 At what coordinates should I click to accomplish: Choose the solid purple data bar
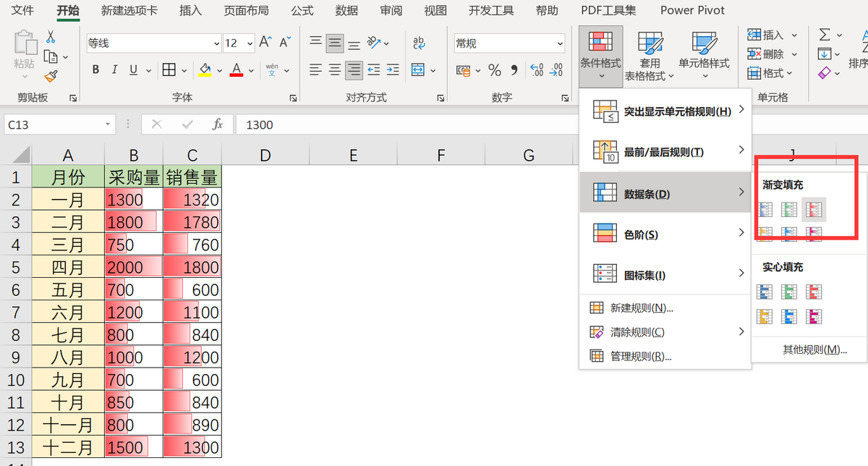pyautogui.click(x=814, y=316)
